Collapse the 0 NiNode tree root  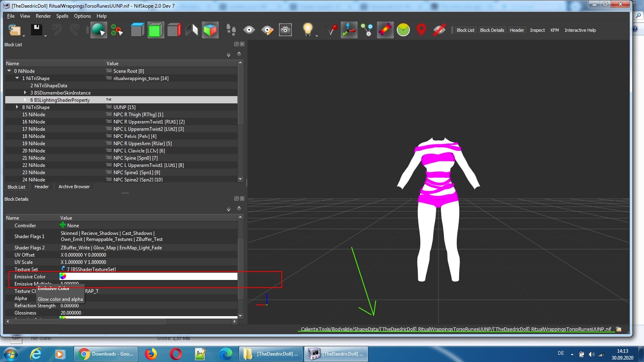coord(9,71)
